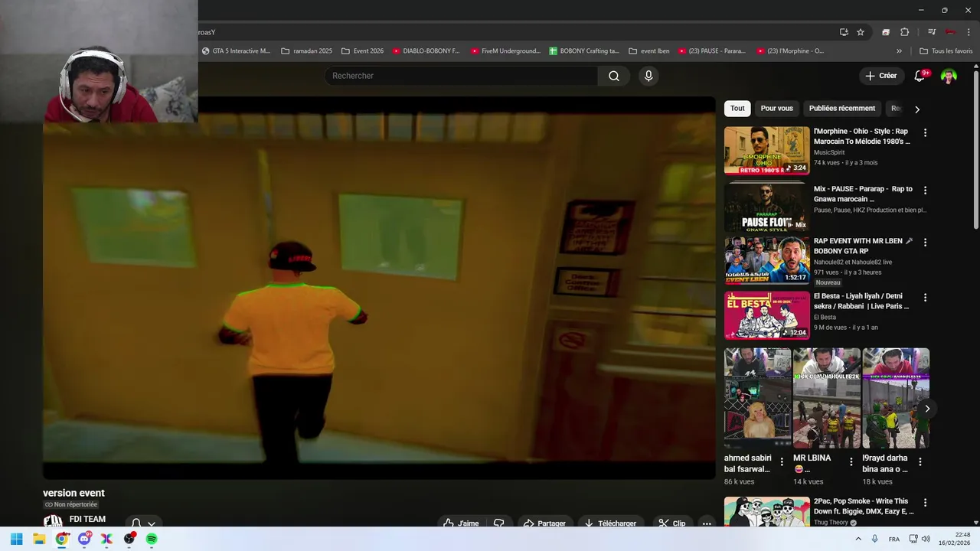Screen dimensions: 980x551
Task: Toggle the channel notification bell next to FDI TEAM
Action: click(x=143, y=524)
